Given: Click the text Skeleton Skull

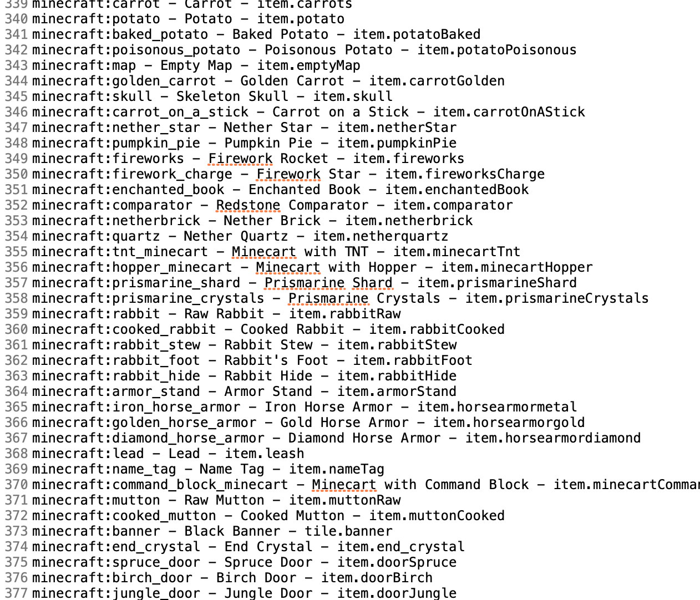Looking at the screenshot, I should (232, 96).
